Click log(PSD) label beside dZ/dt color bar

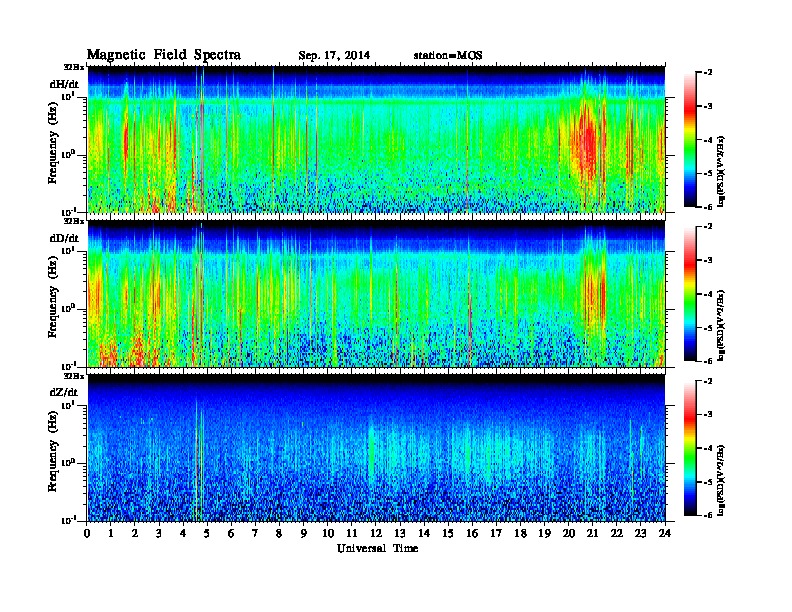(x=722, y=480)
